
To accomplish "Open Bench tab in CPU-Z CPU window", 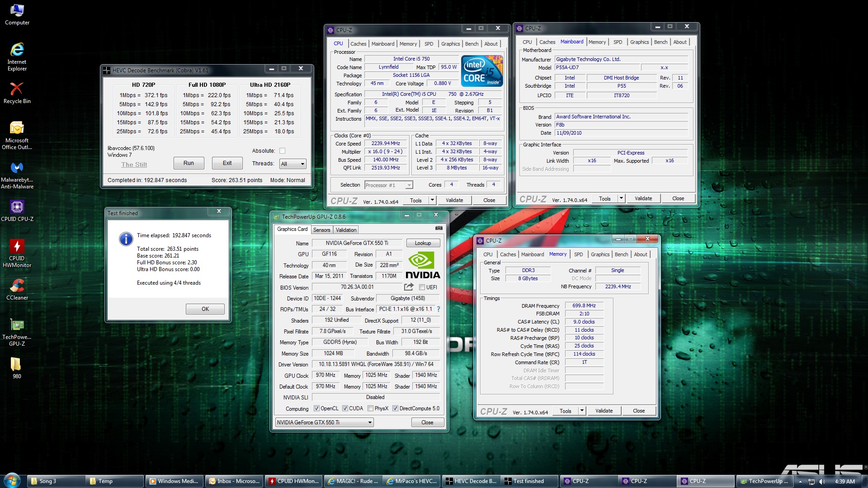I will pos(472,44).
